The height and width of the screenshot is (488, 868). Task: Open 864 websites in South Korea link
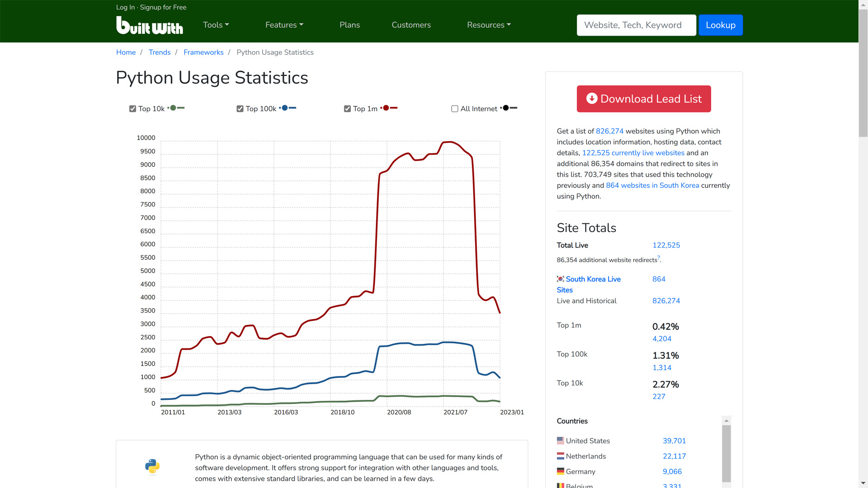(652, 185)
